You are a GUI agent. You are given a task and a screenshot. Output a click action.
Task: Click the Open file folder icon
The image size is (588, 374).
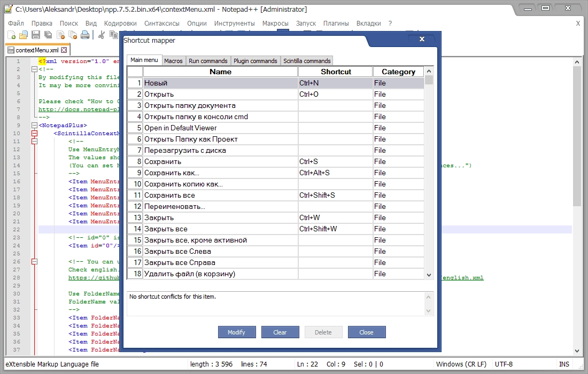point(23,35)
